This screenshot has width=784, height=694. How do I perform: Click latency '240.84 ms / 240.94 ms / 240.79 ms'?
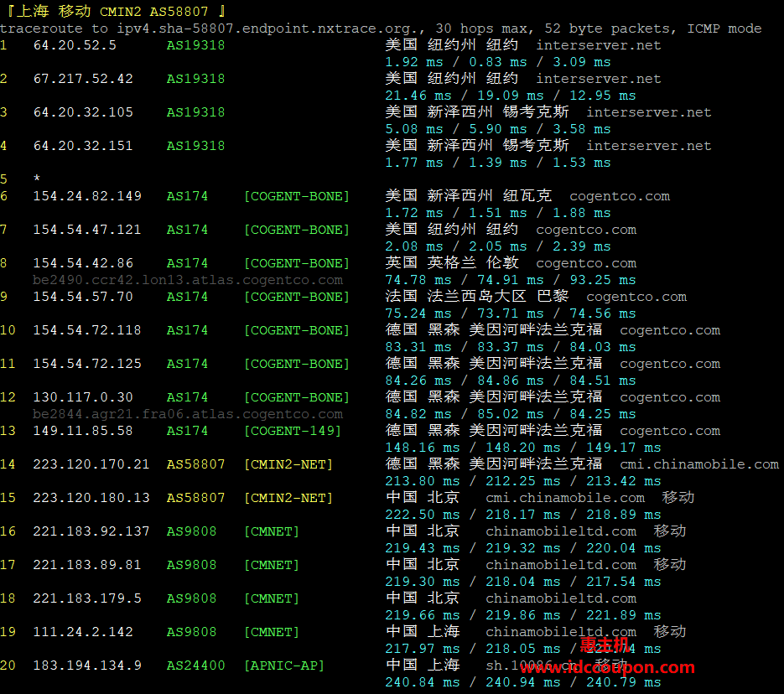(523, 682)
